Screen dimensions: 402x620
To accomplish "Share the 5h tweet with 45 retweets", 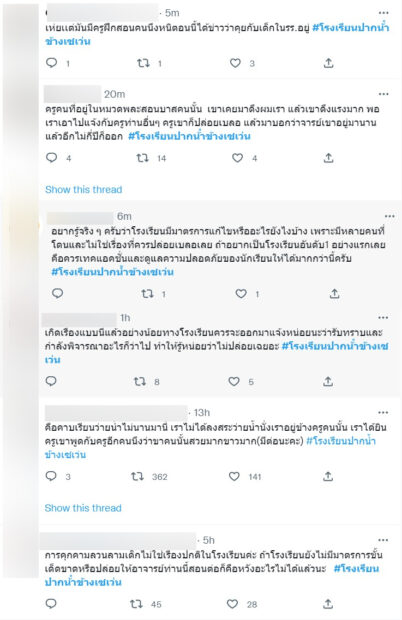I will click(328, 604).
